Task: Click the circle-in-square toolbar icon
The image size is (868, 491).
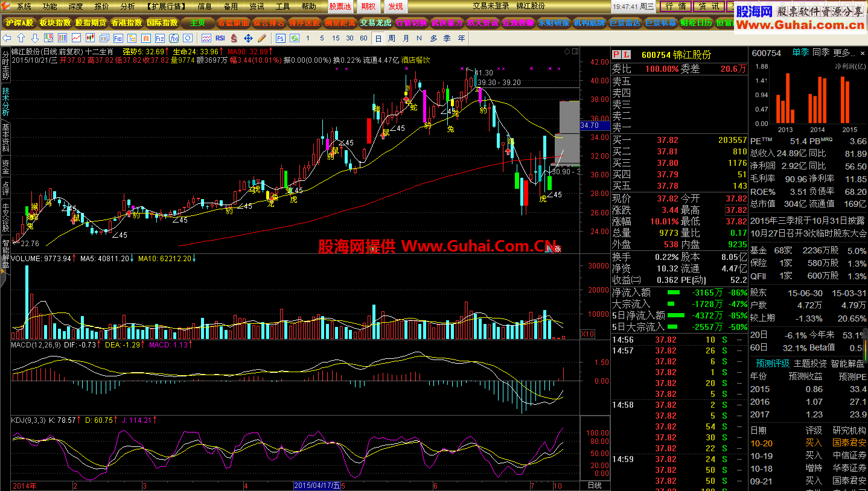Action: [187, 38]
